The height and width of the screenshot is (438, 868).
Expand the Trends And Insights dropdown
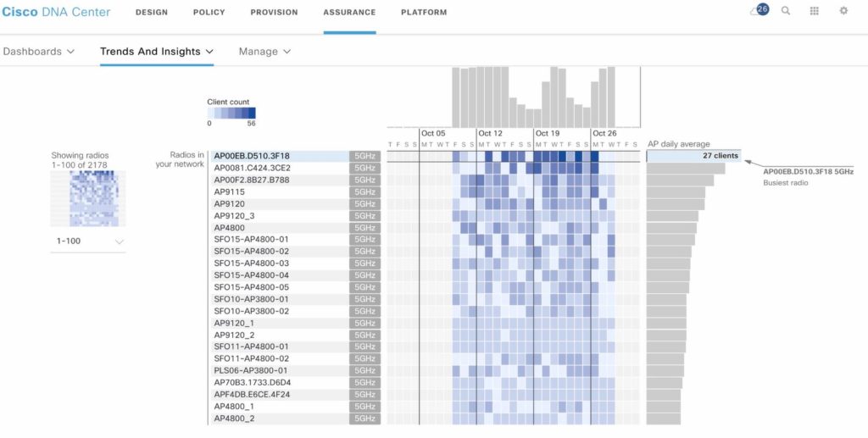point(157,52)
